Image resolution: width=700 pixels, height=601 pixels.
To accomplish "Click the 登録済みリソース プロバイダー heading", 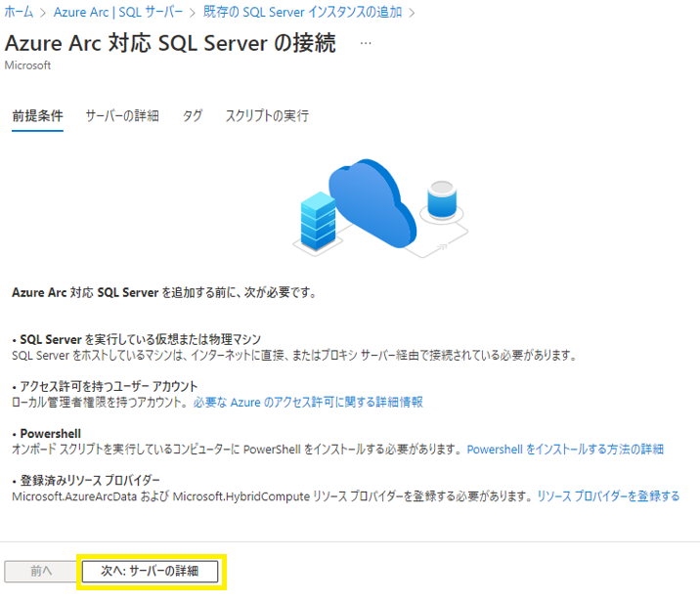I will [90, 481].
